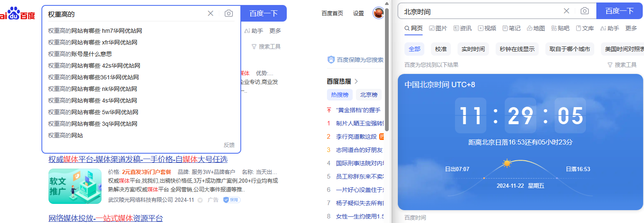Open 搜索工具 filter in left window
The height and width of the screenshot is (223, 644).
pyautogui.click(x=266, y=47)
